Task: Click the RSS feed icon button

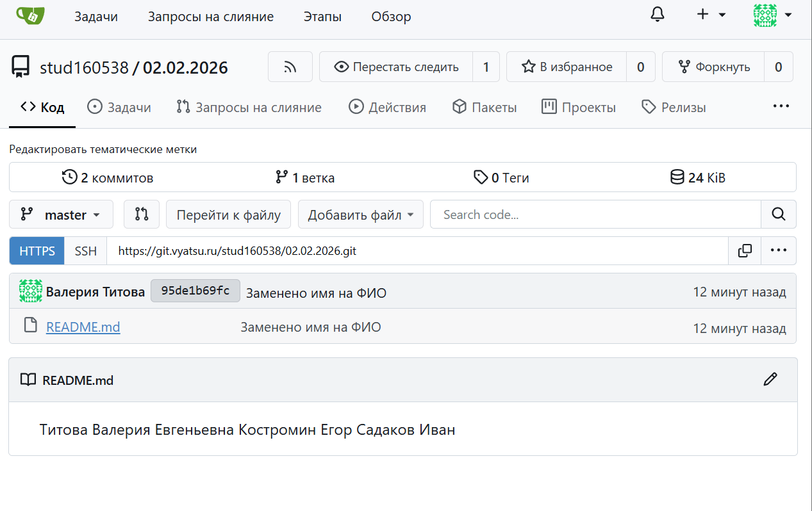Action: pyautogui.click(x=290, y=67)
